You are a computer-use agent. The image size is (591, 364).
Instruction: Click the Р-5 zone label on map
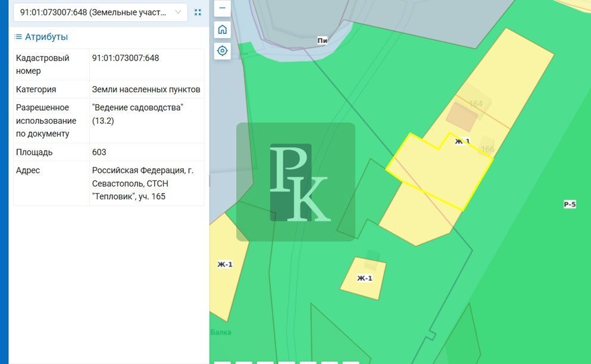[570, 204]
